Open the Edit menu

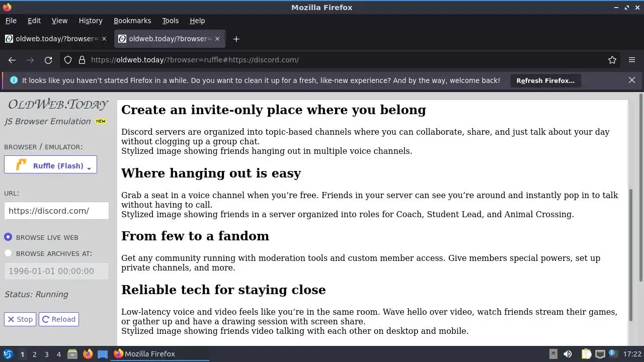34,21
